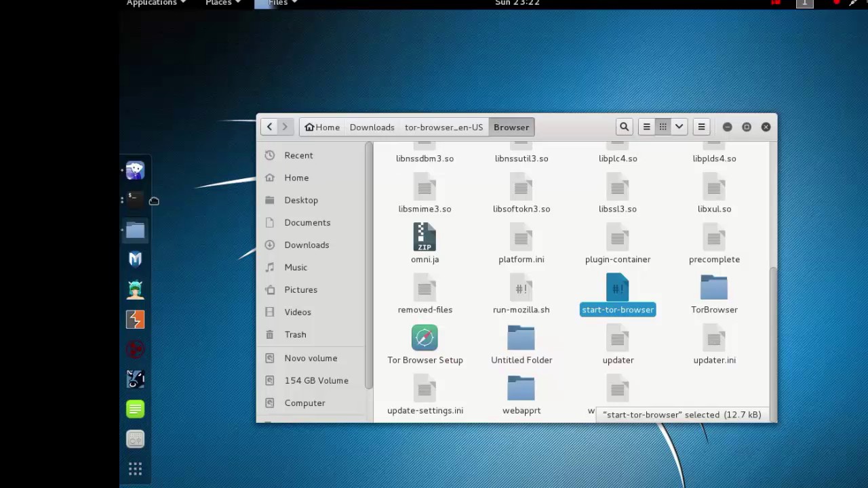Click the Home path bar button
868x488 pixels.
322,127
